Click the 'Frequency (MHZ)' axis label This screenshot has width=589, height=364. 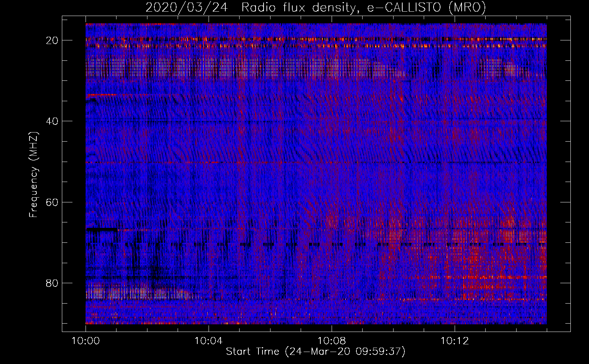click(x=33, y=175)
